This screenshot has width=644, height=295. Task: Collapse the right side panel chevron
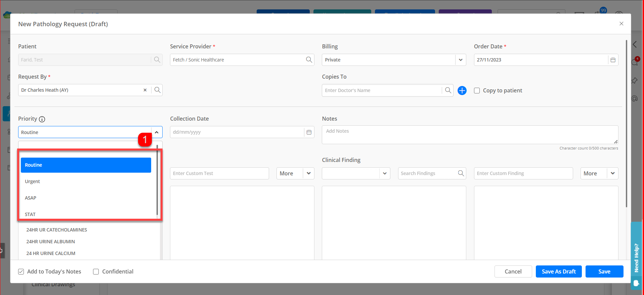pyautogui.click(x=635, y=44)
